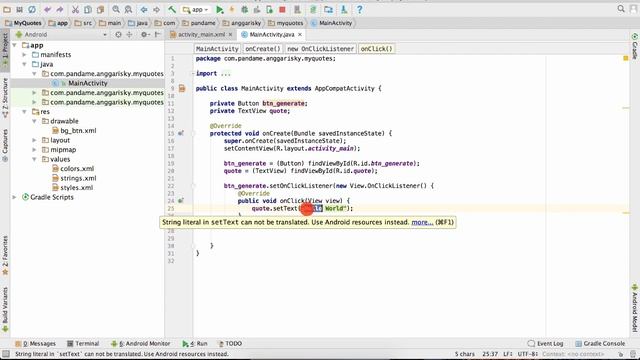Screen dimensions: 640x360
Task: Click the search magnifier at top right
Action: click(x=621, y=9)
